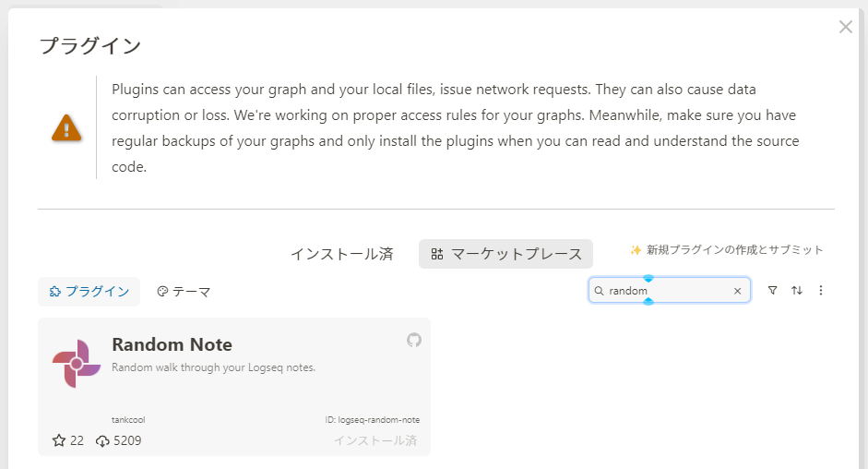The width and height of the screenshot is (868, 469).
Task: Switch to the テーマ category tab
Action: pyautogui.click(x=184, y=292)
